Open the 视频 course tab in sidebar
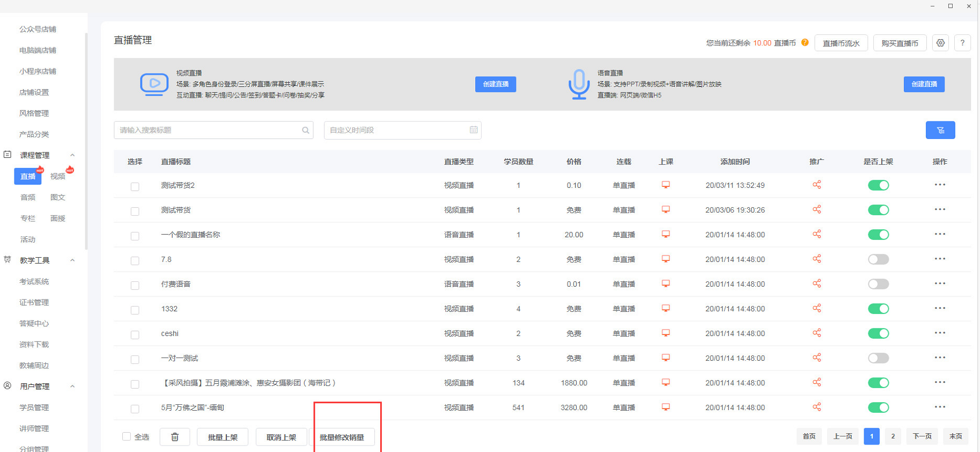Viewport: 980px width, 452px height. pyautogui.click(x=58, y=176)
